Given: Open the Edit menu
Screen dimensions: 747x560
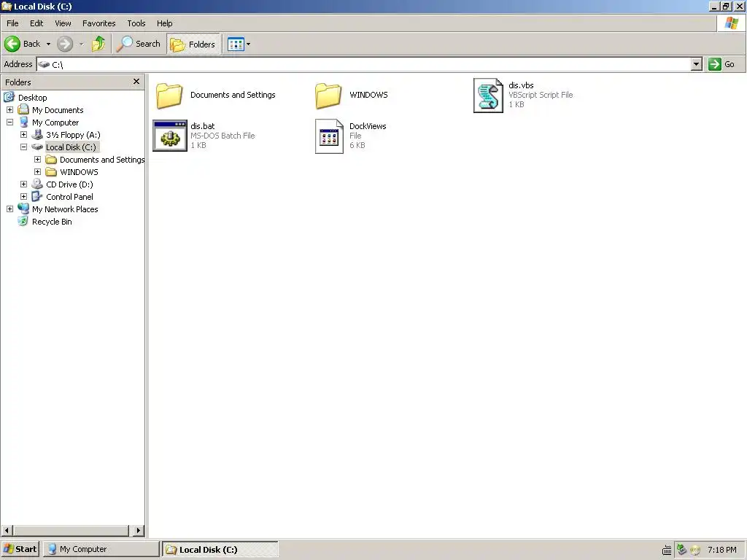Looking at the screenshot, I should pyautogui.click(x=36, y=23).
